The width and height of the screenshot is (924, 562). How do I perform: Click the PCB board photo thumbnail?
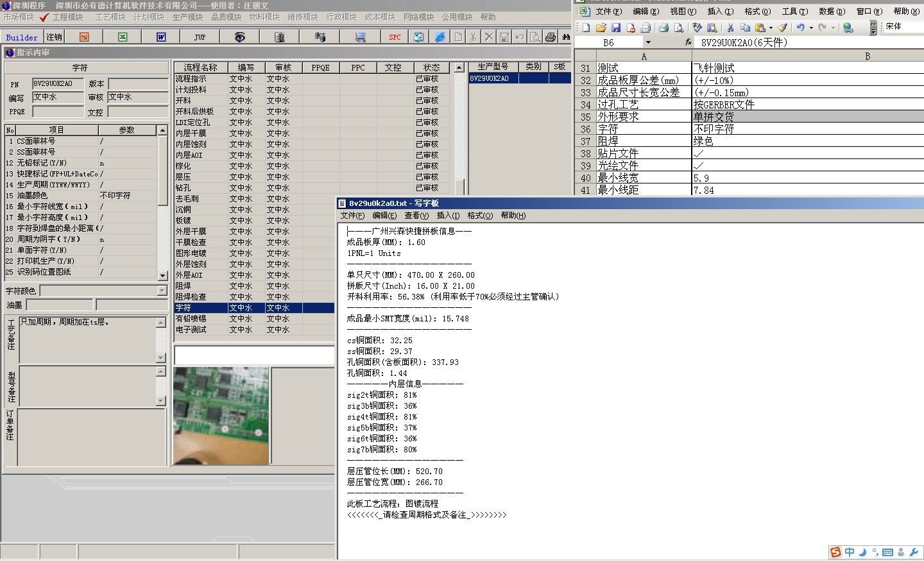221,416
